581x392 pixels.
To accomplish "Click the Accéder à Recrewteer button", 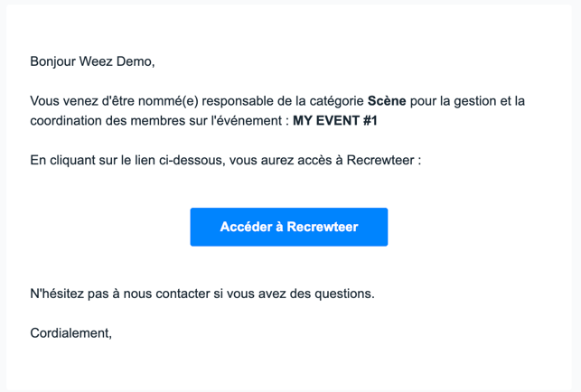I will tap(289, 227).
